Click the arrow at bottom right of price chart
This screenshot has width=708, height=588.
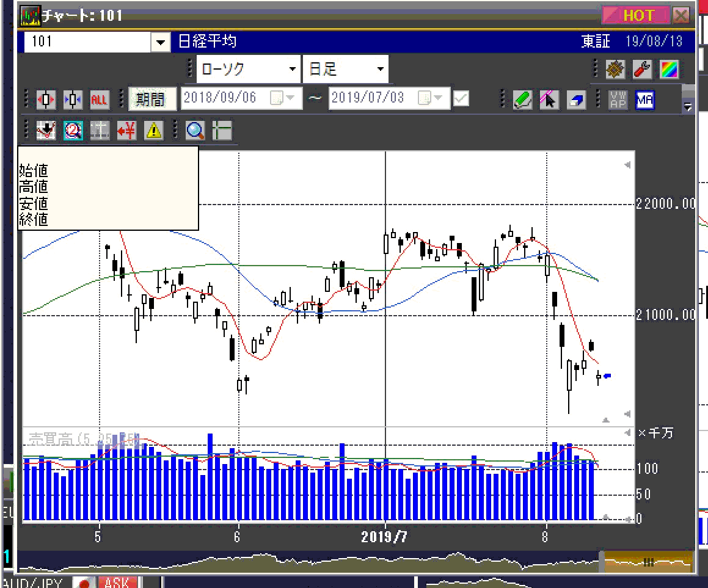(x=627, y=414)
